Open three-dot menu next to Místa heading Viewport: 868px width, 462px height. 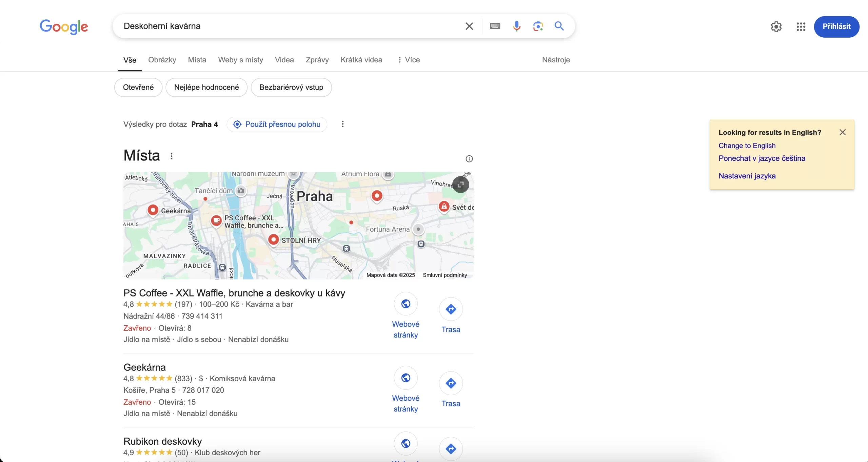point(172,156)
